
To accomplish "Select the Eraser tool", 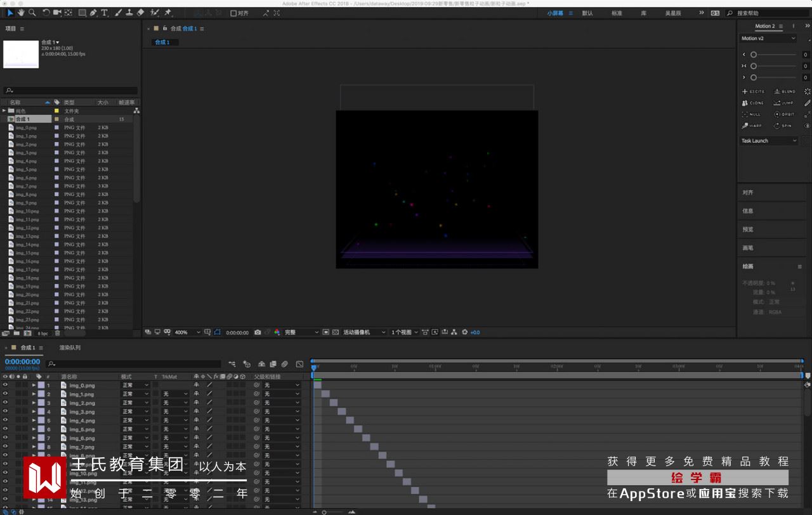I will click(x=140, y=13).
